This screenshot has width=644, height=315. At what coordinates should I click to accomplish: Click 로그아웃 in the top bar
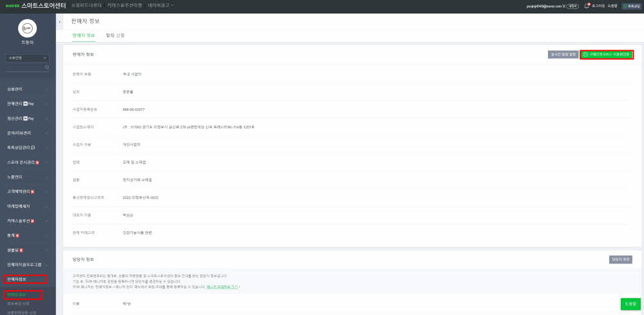click(x=598, y=5)
